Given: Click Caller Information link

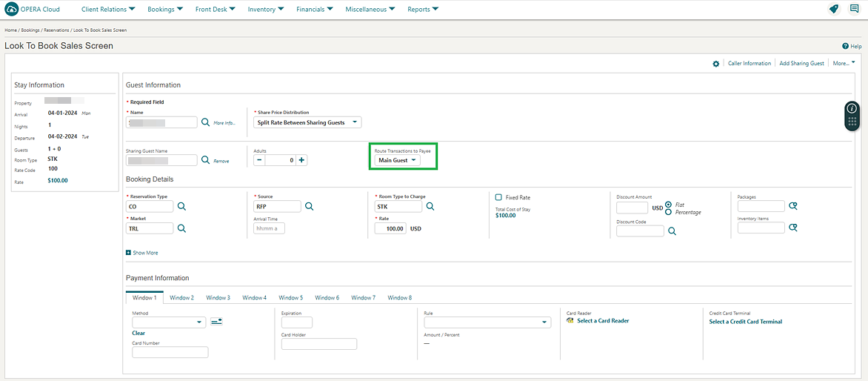Looking at the screenshot, I should (750, 63).
